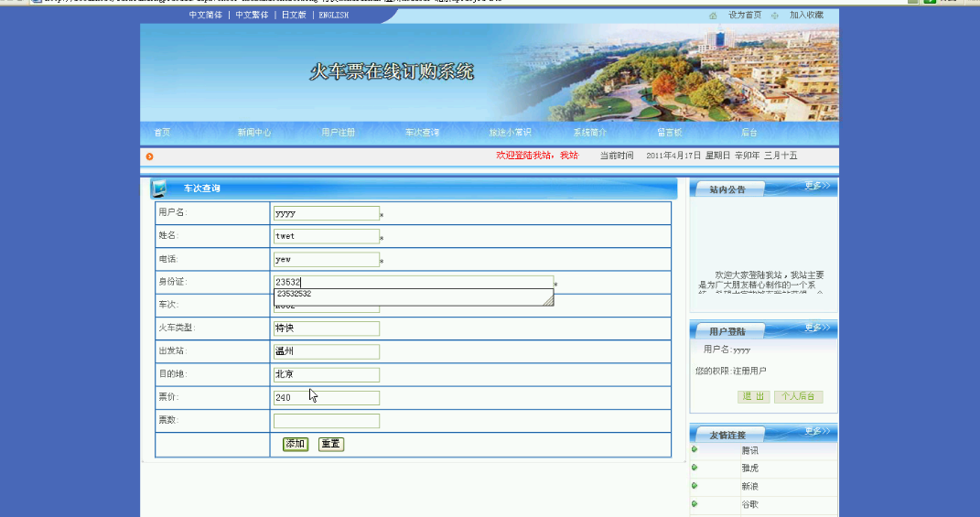Screen dimensions: 980x517
Task: Click the computer icon beside 车次查询 header
Action: coord(159,188)
